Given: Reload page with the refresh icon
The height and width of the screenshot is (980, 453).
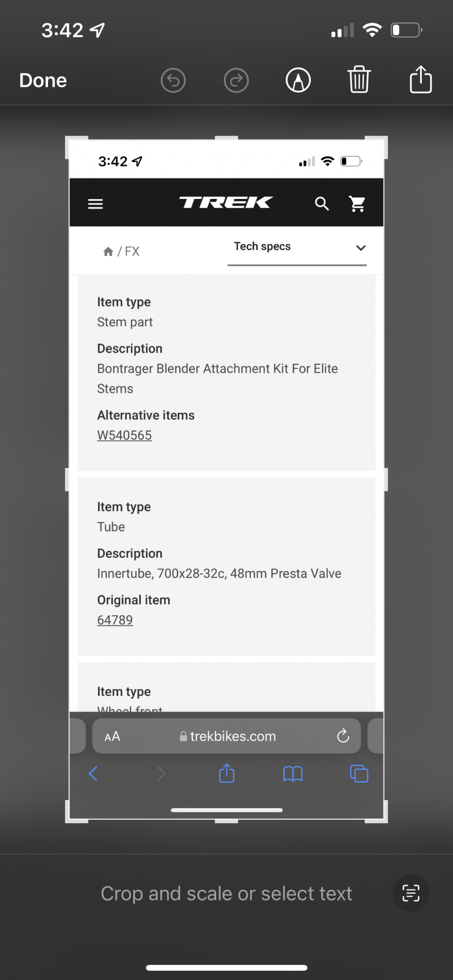Looking at the screenshot, I should [343, 735].
